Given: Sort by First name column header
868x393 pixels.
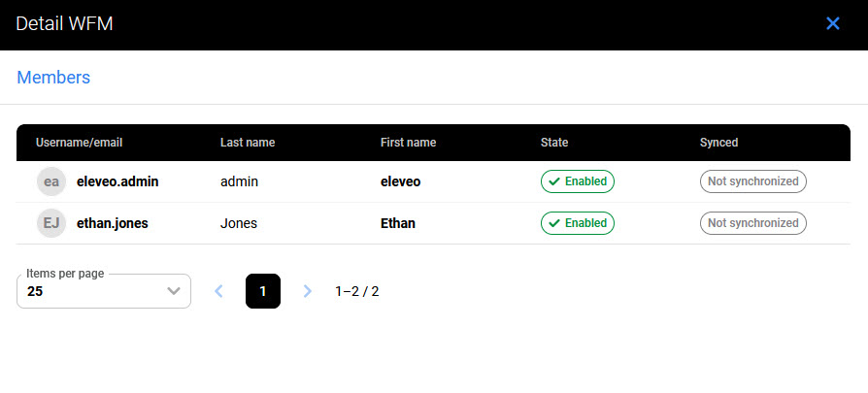Looking at the screenshot, I should 408,143.
